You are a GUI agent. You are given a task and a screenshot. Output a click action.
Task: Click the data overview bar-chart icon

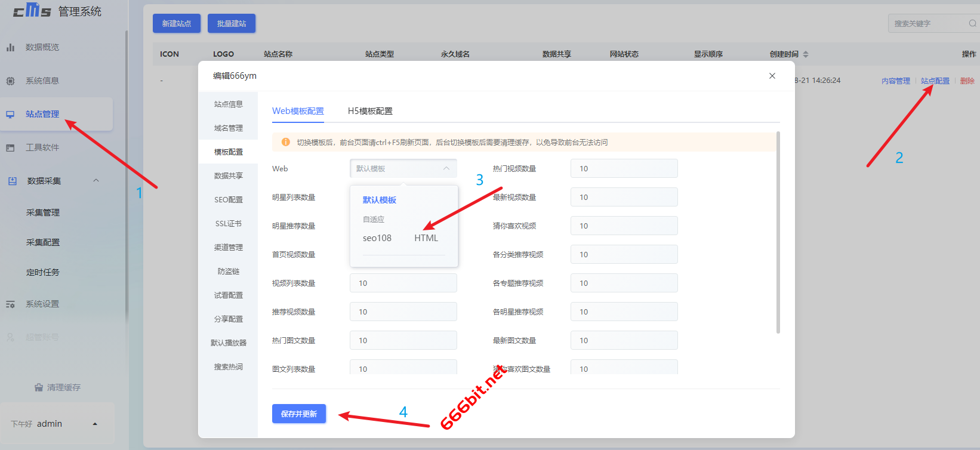click(10, 47)
